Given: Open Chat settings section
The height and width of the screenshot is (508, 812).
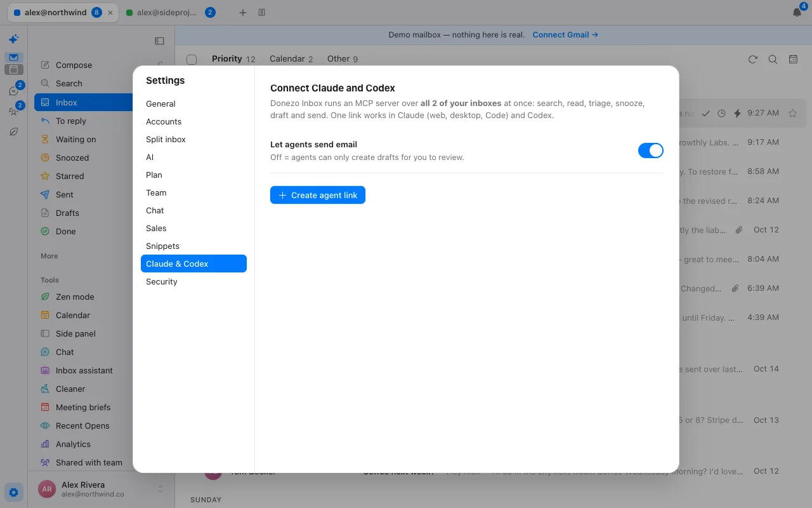Looking at the screenshot, I should tap(193, 210).
